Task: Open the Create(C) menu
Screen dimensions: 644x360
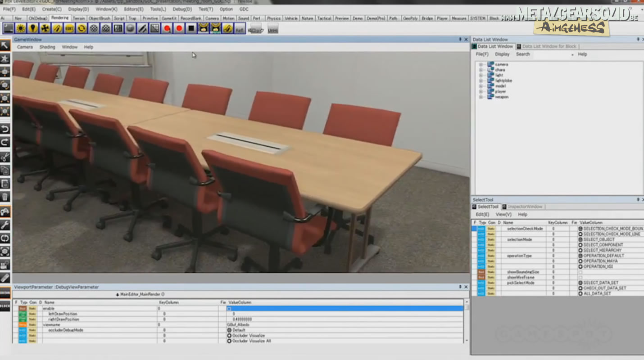Action: (52, 9)
